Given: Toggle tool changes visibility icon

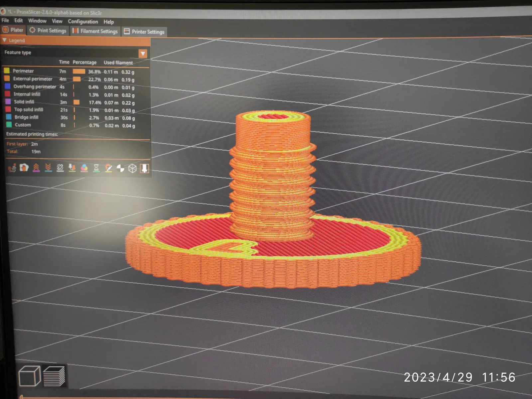Looking at the screenshot, I should (72, 168).
